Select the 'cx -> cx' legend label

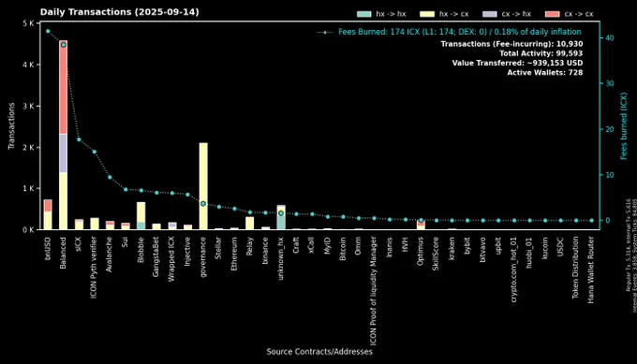tap(579, 14)
